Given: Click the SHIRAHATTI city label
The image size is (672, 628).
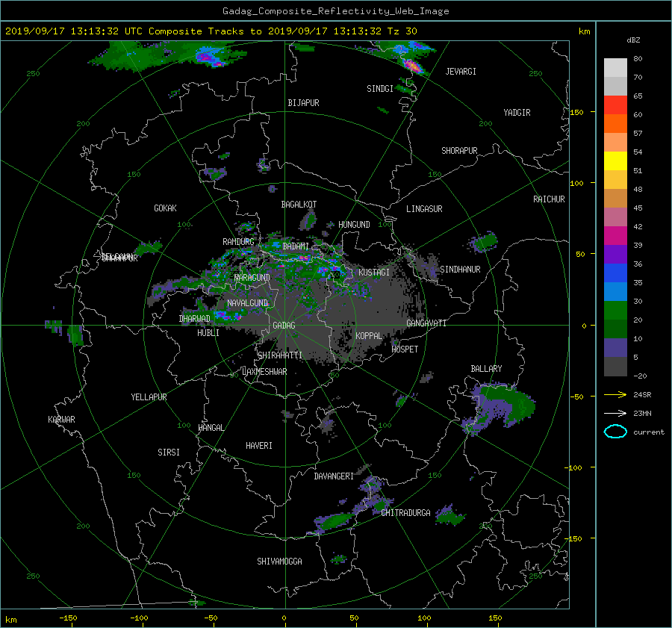Looking at the screenshot, I should pyautogui.click(x=280, y=355).
